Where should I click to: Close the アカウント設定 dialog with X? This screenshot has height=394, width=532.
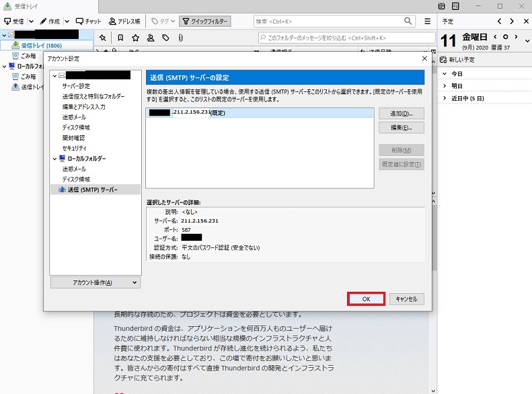coord(424,58)
